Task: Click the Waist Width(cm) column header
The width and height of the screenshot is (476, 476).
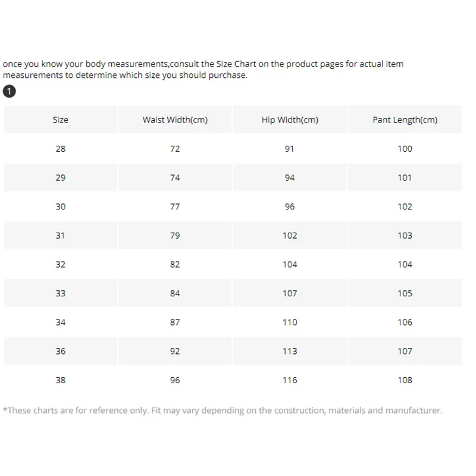Action: [x=175, y=120]
